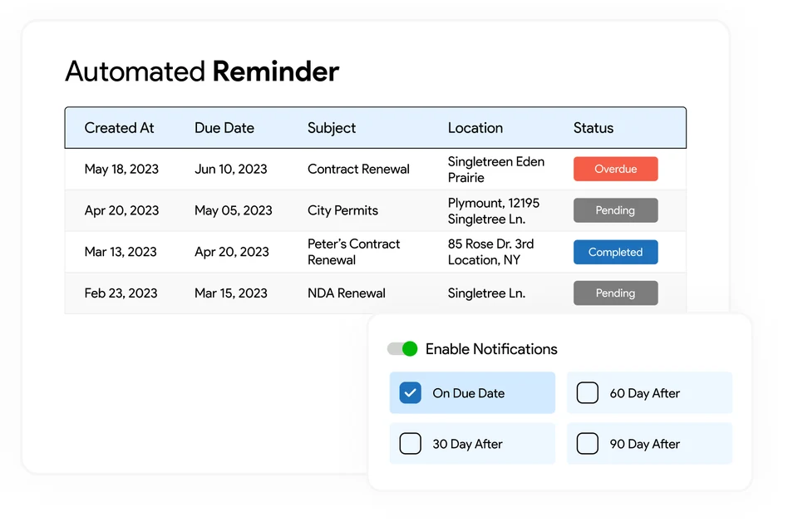Click Pending badge for NDA Renewal

615,293
